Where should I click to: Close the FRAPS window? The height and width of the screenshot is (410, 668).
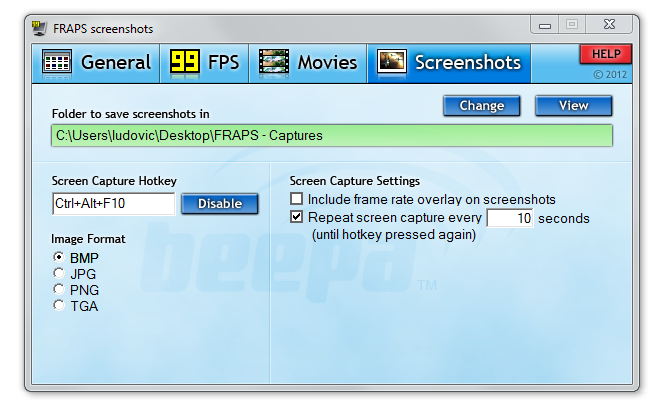[x=609, y=25]
